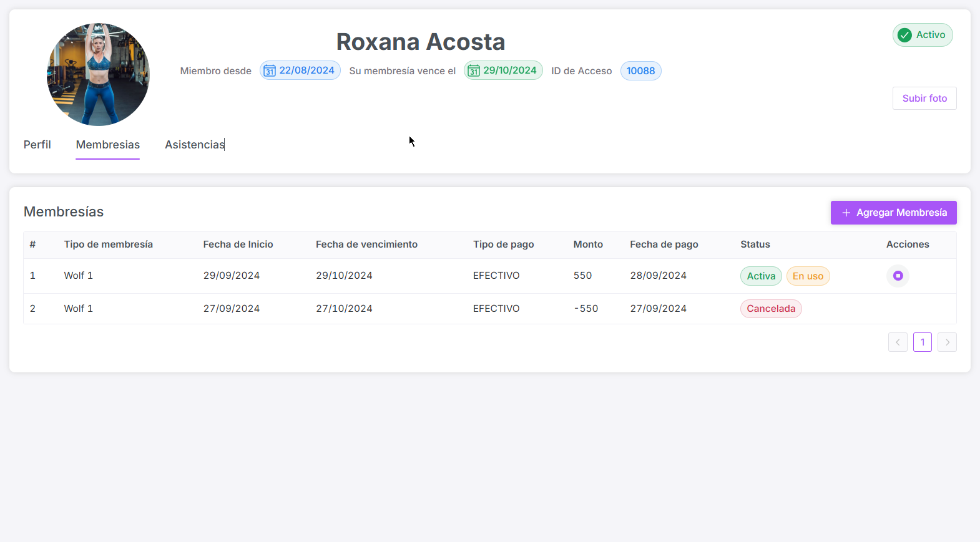Switch to the Asistencias tab
Screen dimensions: 980x542
coord(194,145)
